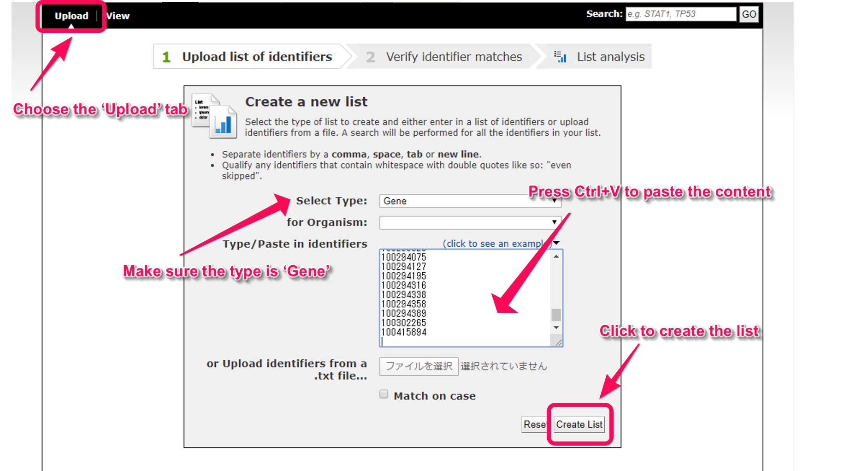868x471 pixels.
Task: Click identifier 100415894 in the list
Action: 404,332
